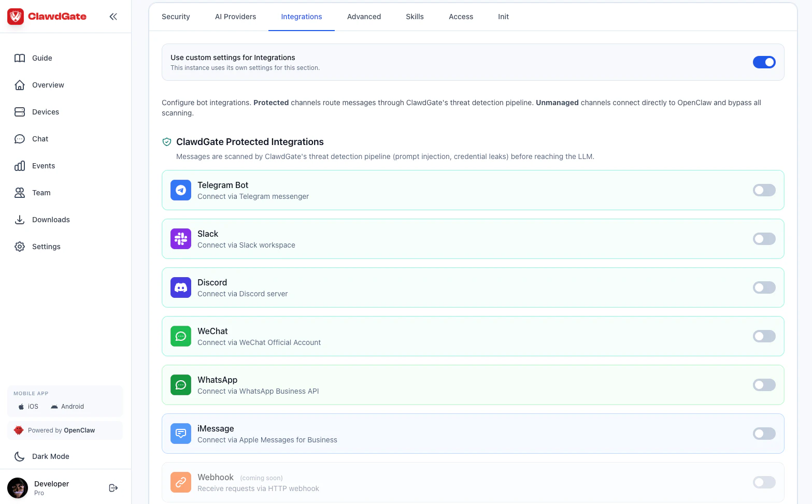Turn on the Slack integration toggle
This screenshot has height=504, width=812.
764,239
